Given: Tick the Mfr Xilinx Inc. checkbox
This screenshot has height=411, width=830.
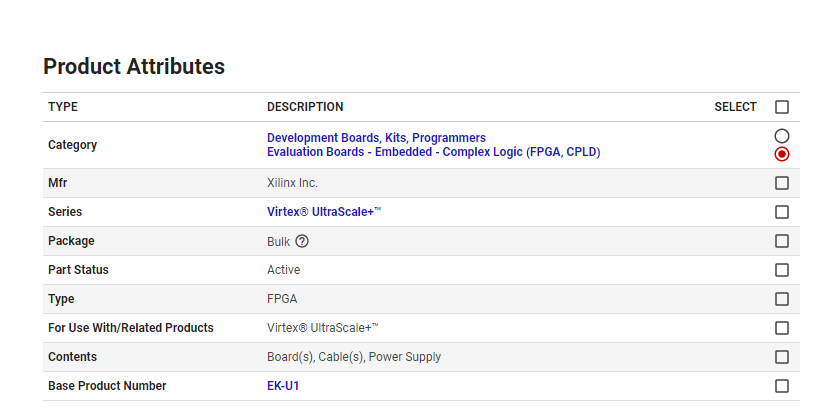Looking at the screenshot, I should tap(782, 183).
